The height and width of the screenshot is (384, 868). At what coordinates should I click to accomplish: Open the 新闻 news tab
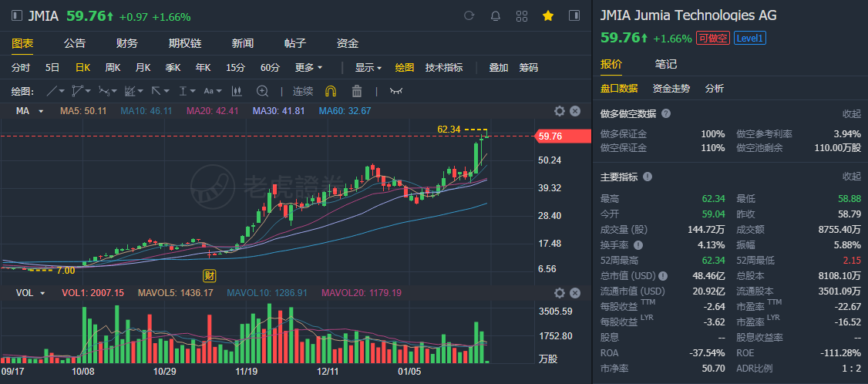[x=243, y=43]
